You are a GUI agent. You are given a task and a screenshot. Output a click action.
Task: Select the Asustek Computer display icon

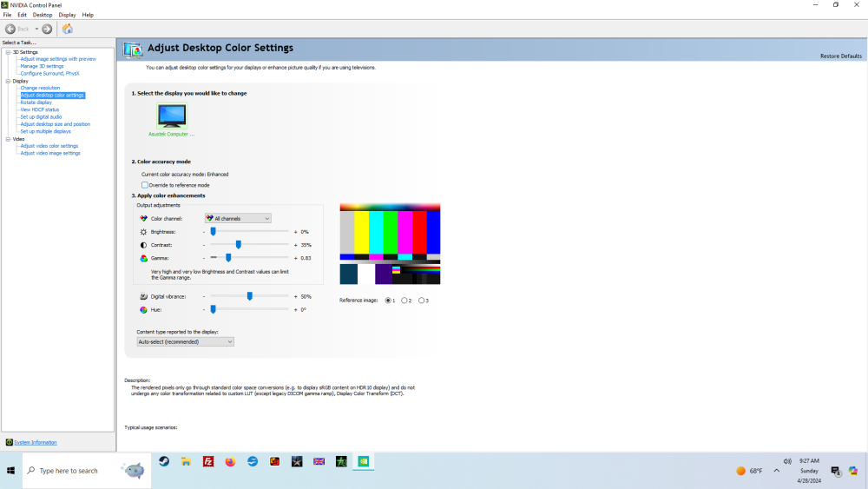tap(172, 116)
